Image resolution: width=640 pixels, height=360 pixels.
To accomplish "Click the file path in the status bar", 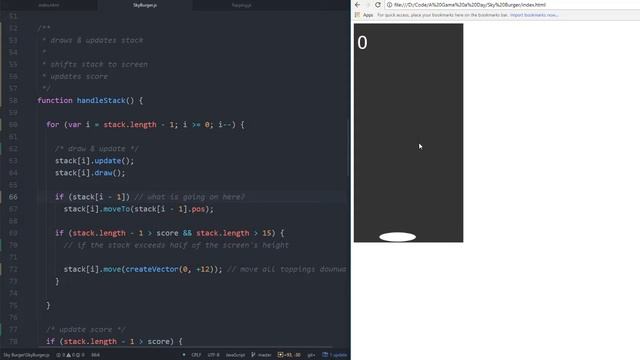I will coord(27,355).
